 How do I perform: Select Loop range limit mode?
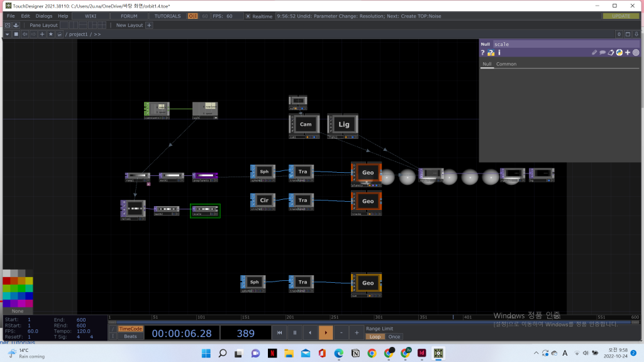click(375, 337)
